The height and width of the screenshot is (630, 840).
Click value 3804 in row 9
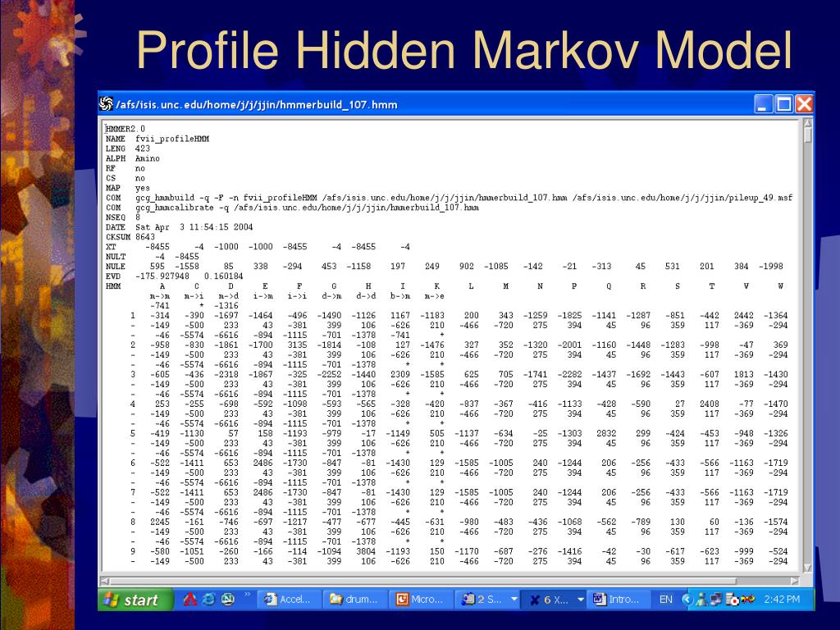366,551
